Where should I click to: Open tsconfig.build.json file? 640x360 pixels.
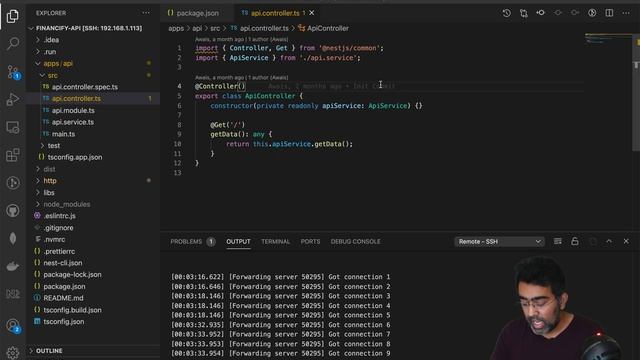(72, 310)
